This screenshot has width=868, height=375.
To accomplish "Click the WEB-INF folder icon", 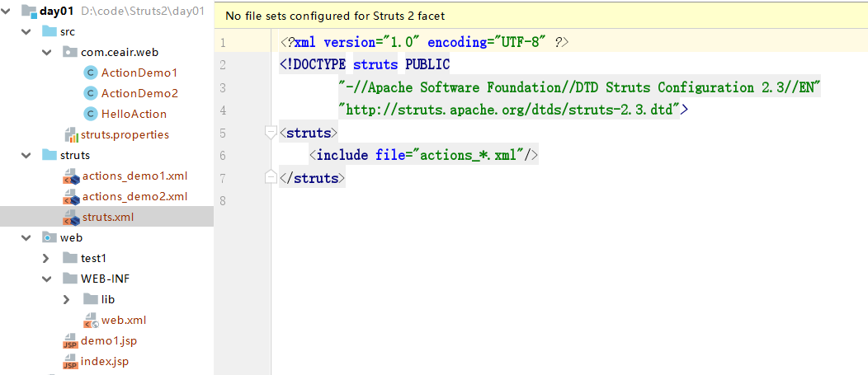I will (70, 279).
